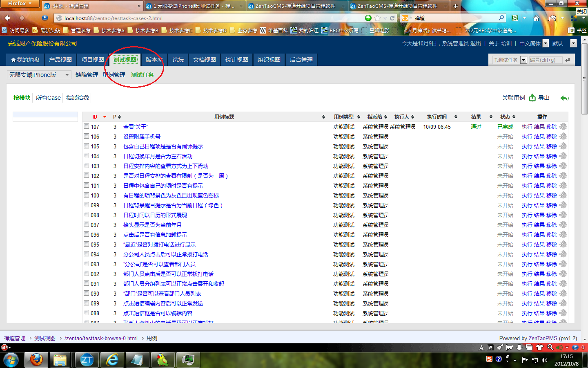This screenshot has height=368, width=588.
Task: Click the grey bug icon in row 107
Action: (563, 126)
